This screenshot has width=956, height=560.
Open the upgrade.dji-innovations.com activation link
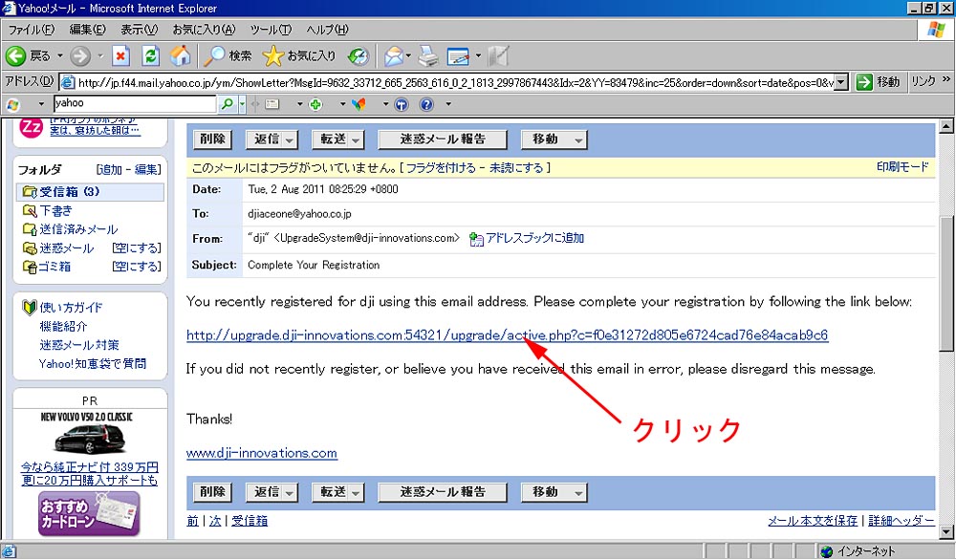507,335
